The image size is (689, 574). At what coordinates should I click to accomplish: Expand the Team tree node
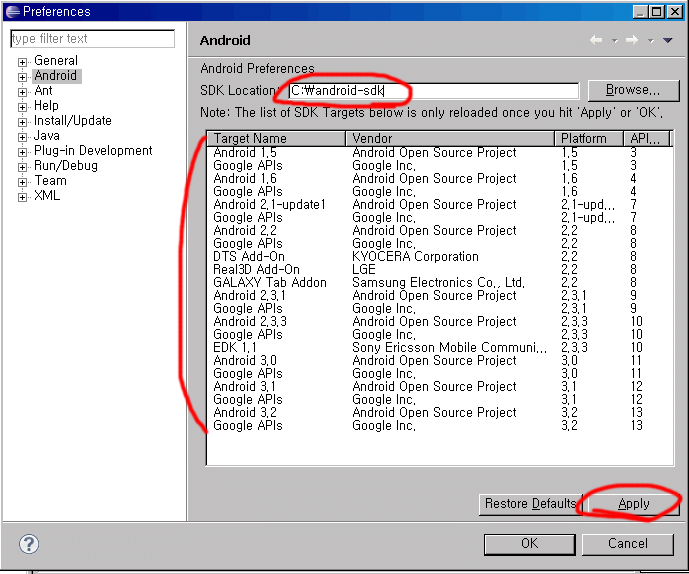pyautogui.click(x=22, y=182)
